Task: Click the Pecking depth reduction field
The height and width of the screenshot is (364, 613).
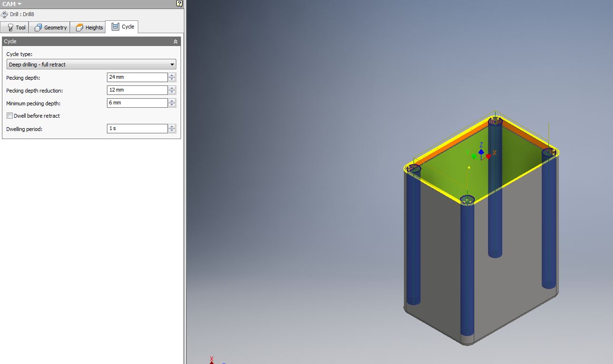Action: (137, 90)
